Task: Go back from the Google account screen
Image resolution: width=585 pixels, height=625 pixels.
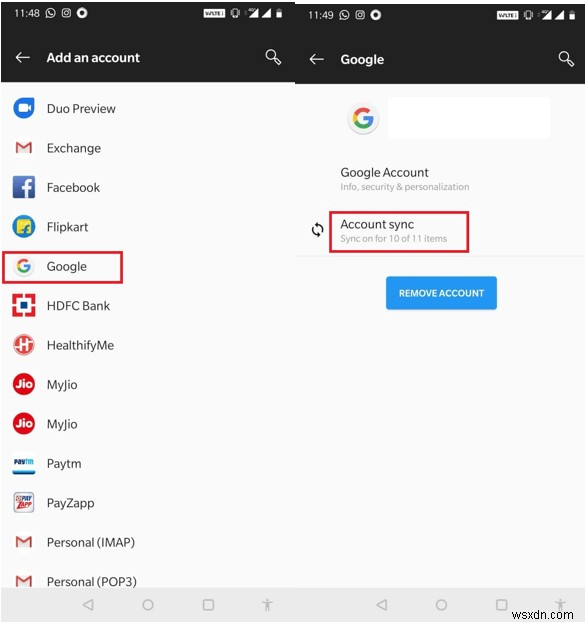Action: (316, 59)
